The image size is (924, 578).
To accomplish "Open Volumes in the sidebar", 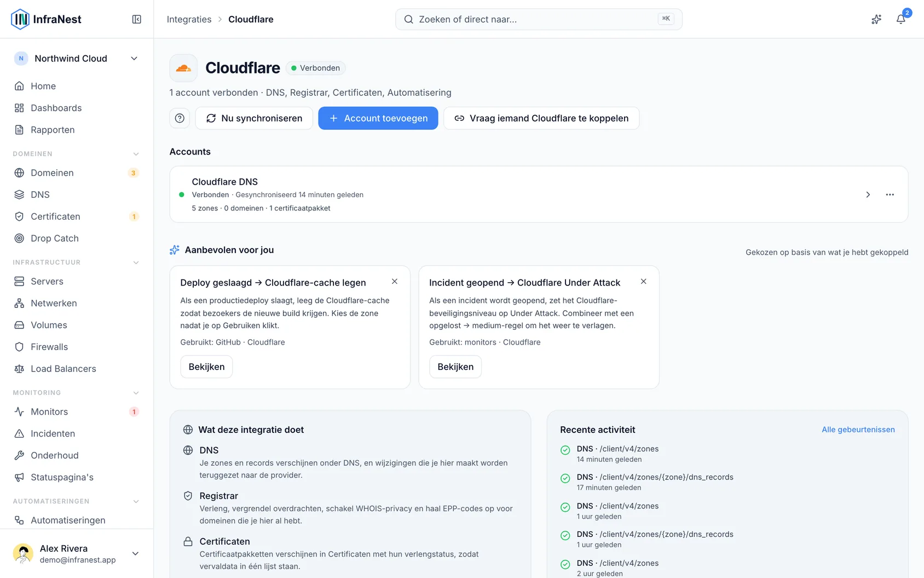I will pyautogui.click(x=77, y=325).
